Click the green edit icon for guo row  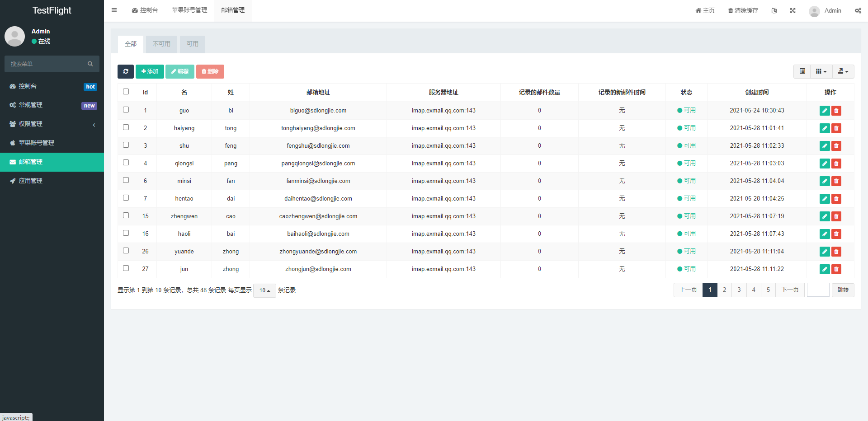(x=825, y=111)
